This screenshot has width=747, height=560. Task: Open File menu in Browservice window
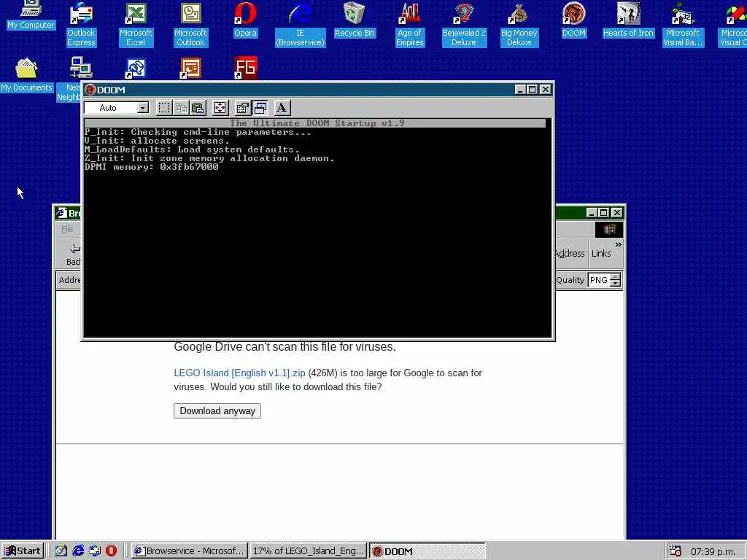[x=67, y=230]
